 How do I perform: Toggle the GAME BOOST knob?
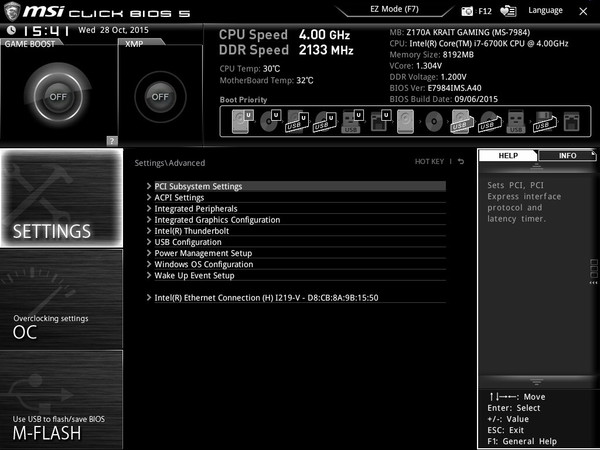pyautogui.click(x=58, y=96)
